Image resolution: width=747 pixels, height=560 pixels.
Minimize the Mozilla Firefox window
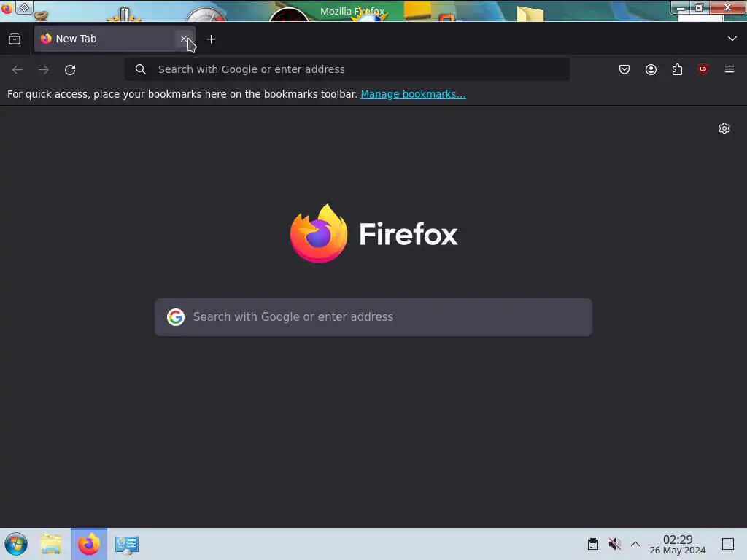pyautogui.click(x=681, y=8)
